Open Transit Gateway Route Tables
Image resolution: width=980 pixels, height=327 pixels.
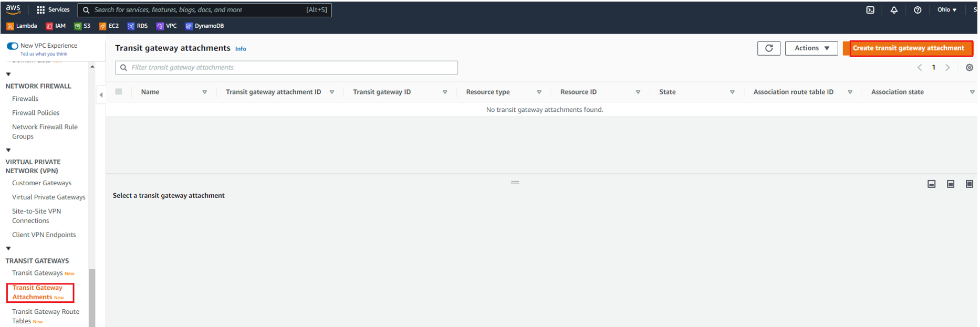(x=45, y=317)
